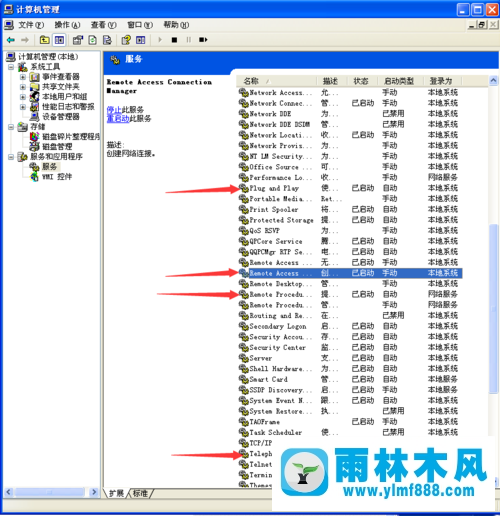Click the service list scroll up arrow
Image resolution: width=500 pixels, height=516 pixels.
coord(493,80)
